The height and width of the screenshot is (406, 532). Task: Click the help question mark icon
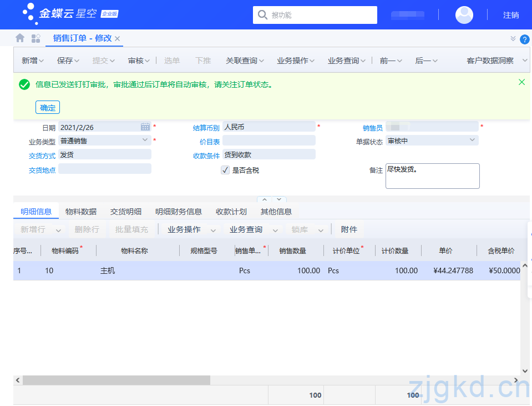[525, 40]
